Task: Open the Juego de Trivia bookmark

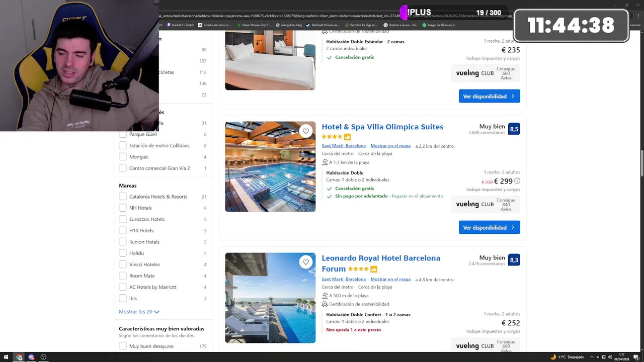Action: (x=439, y=25)
